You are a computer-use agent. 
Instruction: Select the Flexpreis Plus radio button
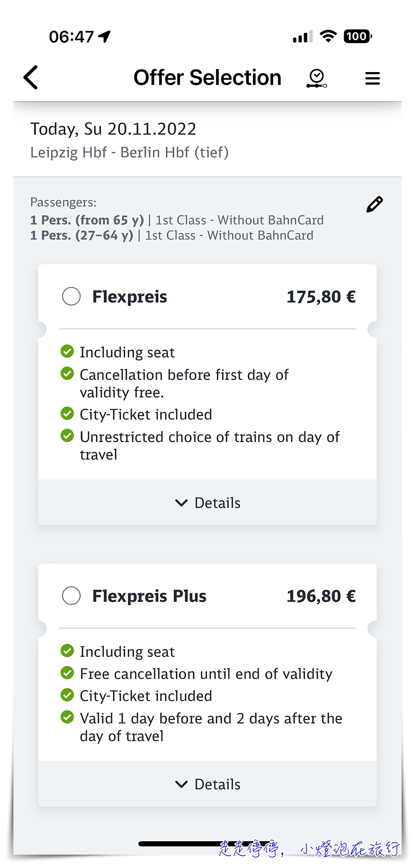coord(71,596)
